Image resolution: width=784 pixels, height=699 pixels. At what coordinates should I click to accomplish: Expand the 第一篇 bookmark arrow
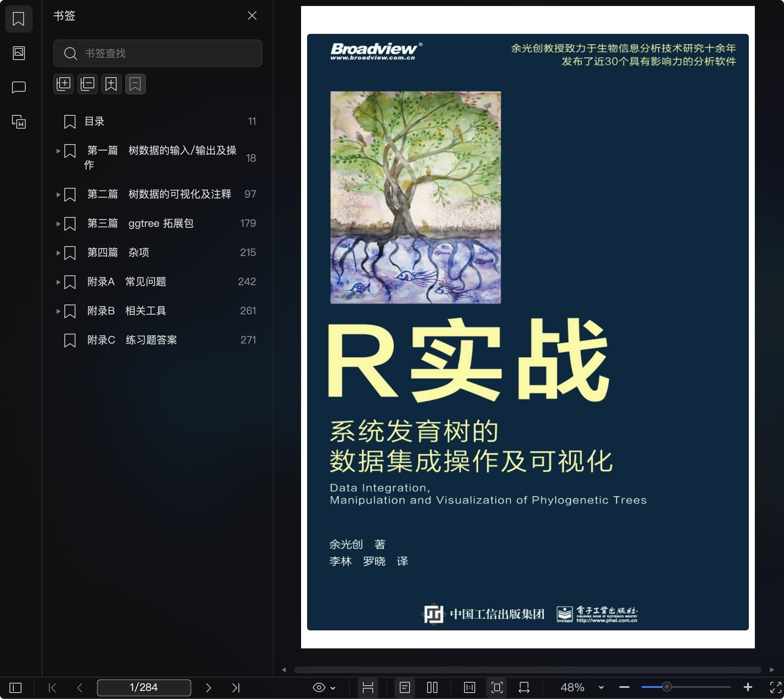coord(58,151)
